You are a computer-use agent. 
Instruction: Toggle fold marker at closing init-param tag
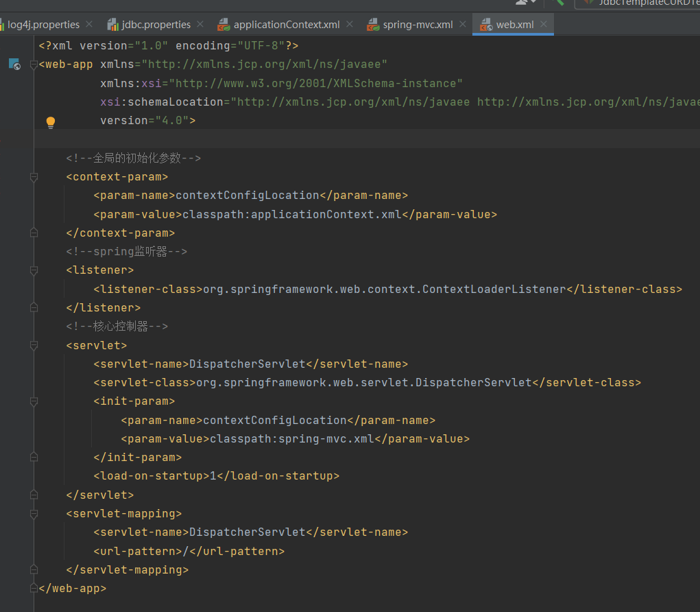click(x=34, y=458)
